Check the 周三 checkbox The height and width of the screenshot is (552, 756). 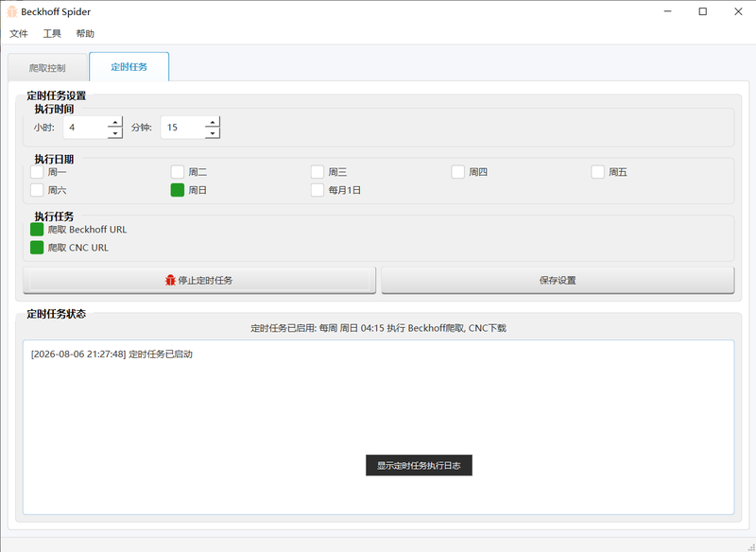click(x=318, y=172)
